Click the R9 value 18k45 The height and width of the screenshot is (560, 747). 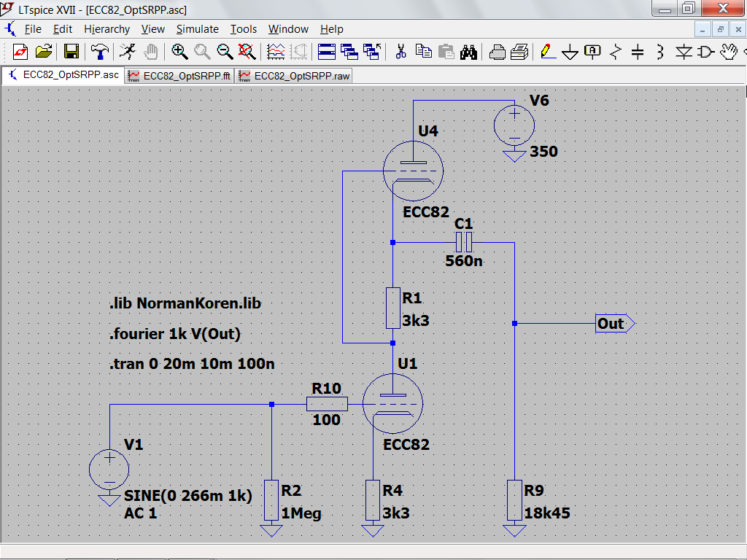click(x=547, y=513)
